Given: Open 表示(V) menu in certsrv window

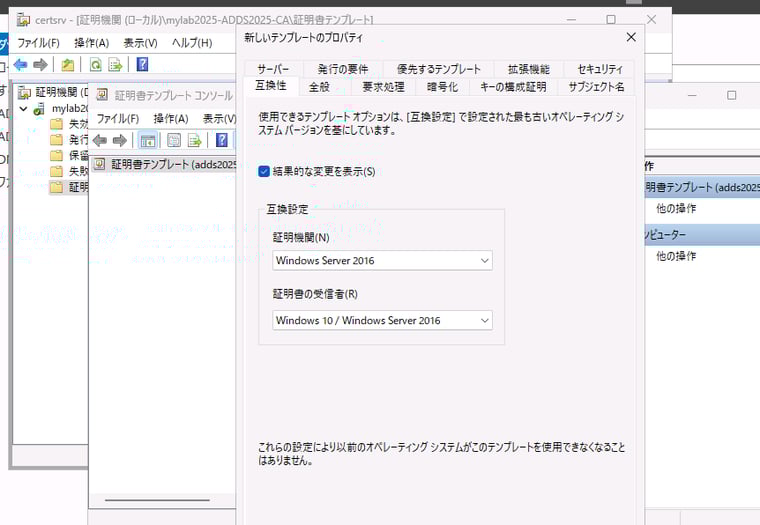Looking at the screenshot, I should [x=141, y=43].
